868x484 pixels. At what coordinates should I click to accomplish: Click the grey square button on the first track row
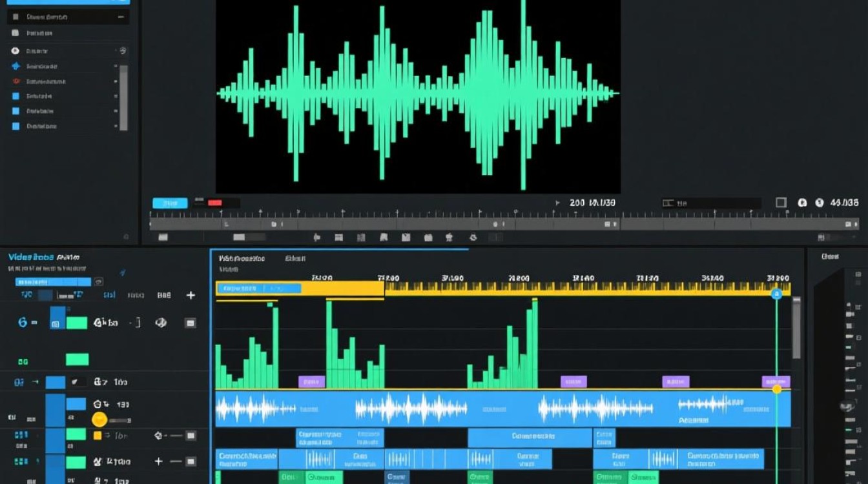coord(190,323)
